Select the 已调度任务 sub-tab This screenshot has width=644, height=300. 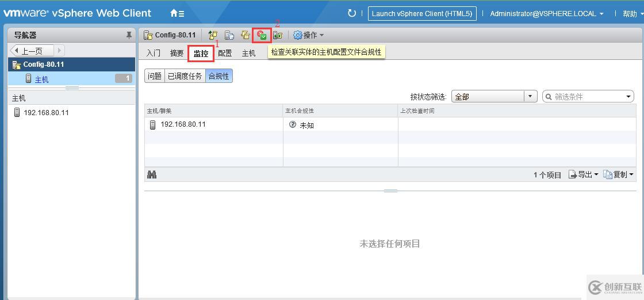pos(185,76)
